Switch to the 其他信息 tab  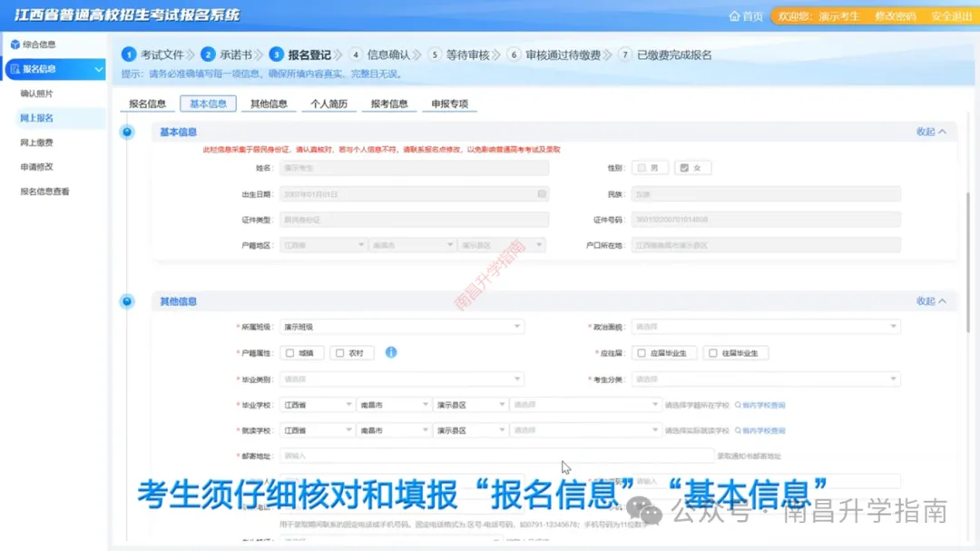coord(269,103)
